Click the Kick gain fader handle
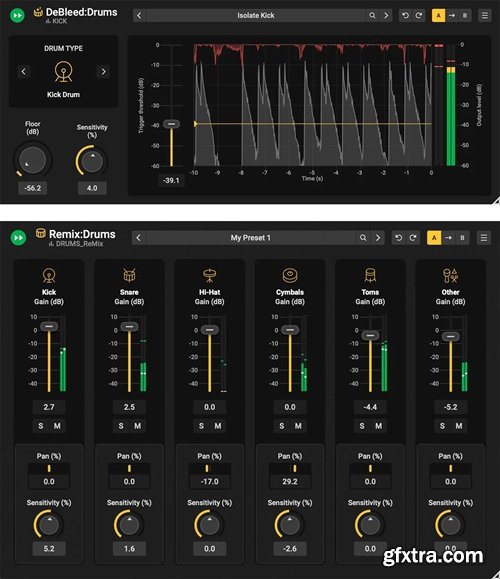 (49, 326)
